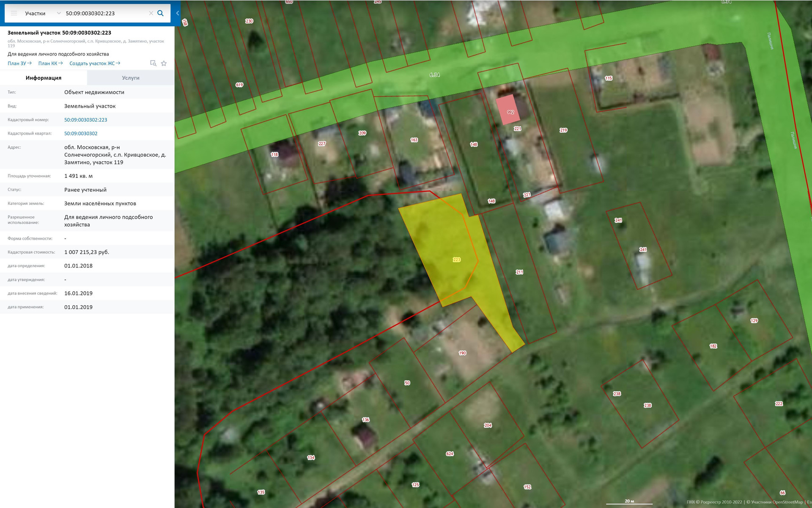Select parcel 211 on the map
The width and height of the screenshot is (812, 508).
[519, 272]
